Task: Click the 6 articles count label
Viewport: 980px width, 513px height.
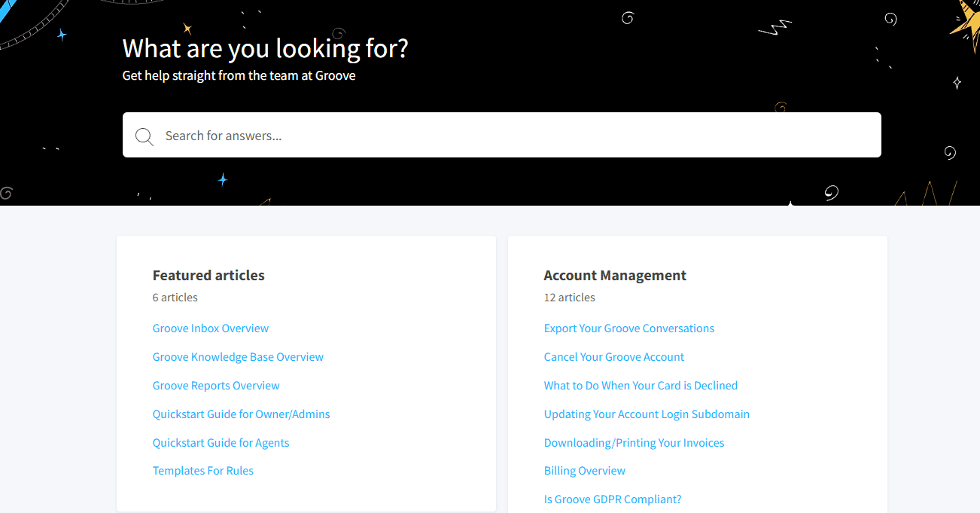Action: [175, 298]
